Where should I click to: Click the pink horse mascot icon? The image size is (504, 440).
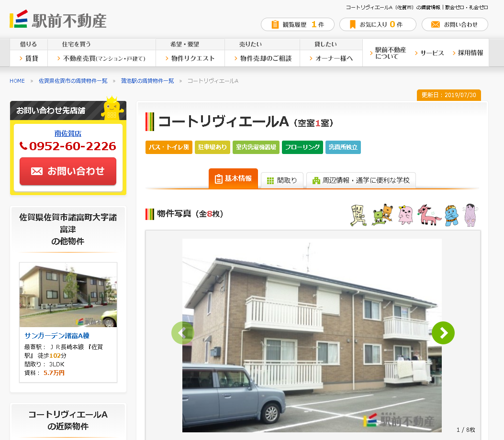[429, 215]
